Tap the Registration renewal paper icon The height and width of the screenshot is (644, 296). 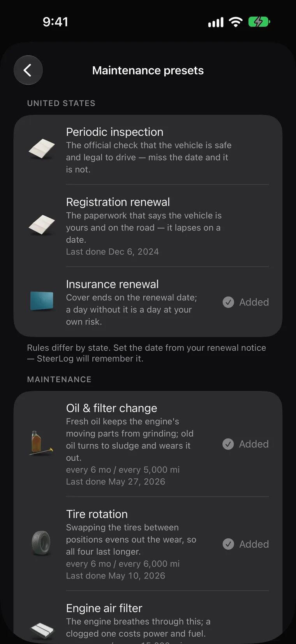click(42, 225)
